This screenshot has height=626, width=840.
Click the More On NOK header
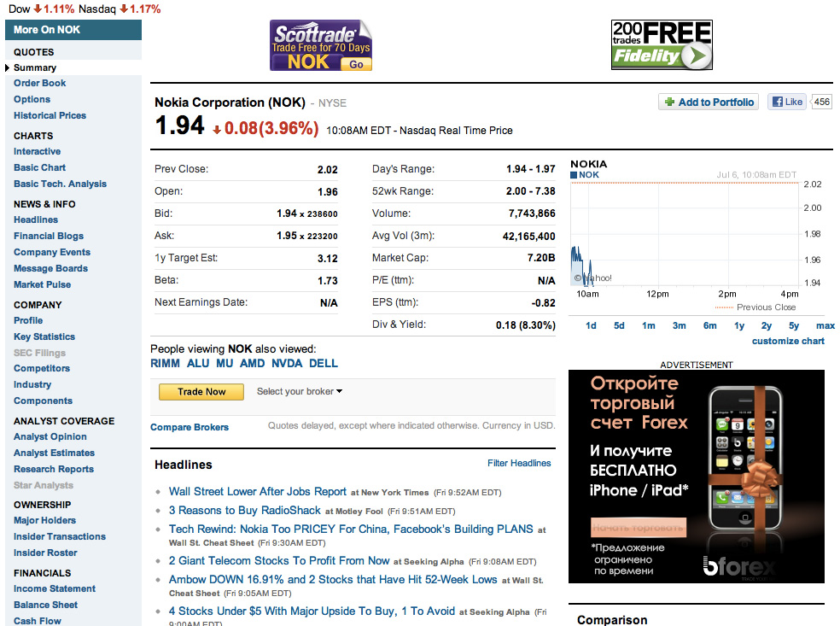click(73, 30)
